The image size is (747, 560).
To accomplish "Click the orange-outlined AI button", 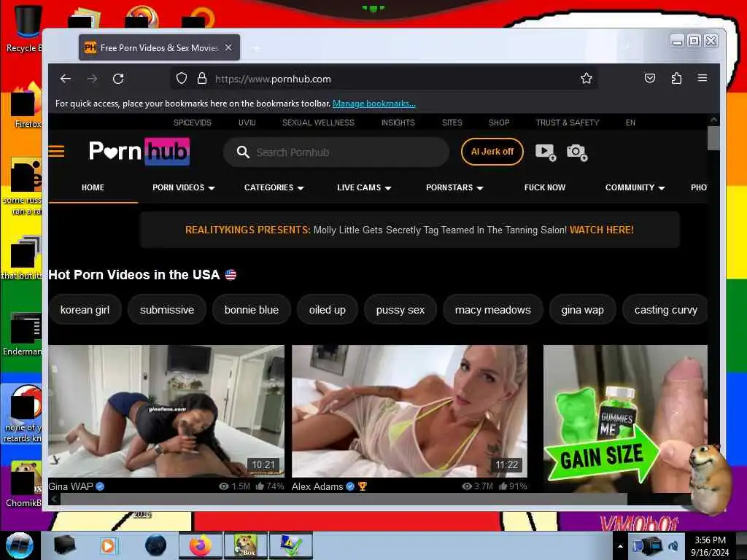I will coord(492,152).
